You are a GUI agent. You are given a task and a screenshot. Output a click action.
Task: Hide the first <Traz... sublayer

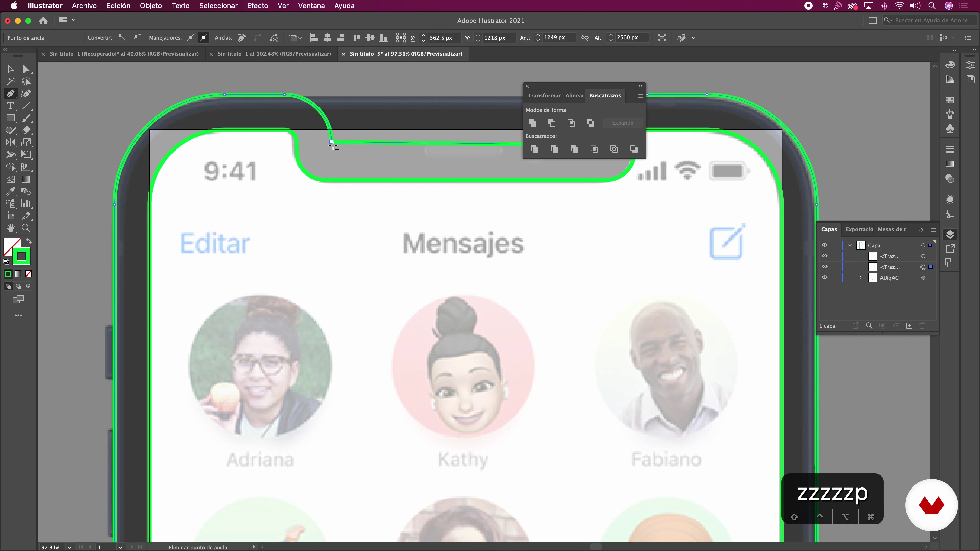click(x=824, y=256)
